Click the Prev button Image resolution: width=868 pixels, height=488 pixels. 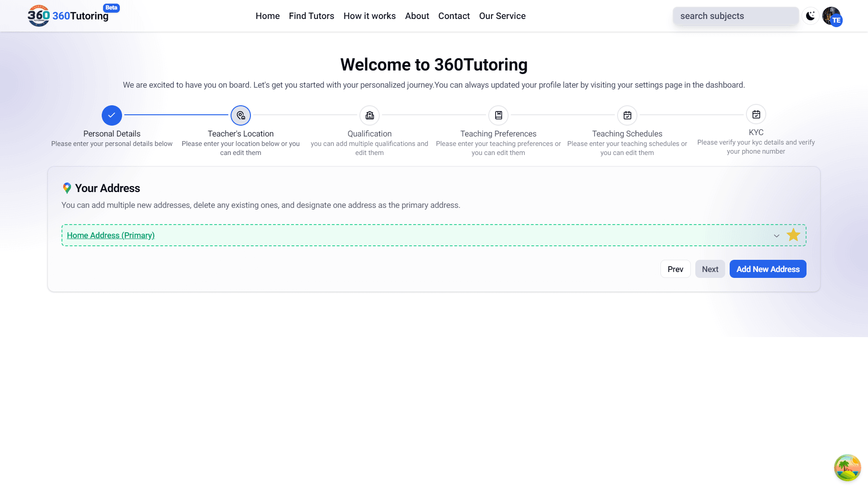pyautogui.click(x=675, y=269)
